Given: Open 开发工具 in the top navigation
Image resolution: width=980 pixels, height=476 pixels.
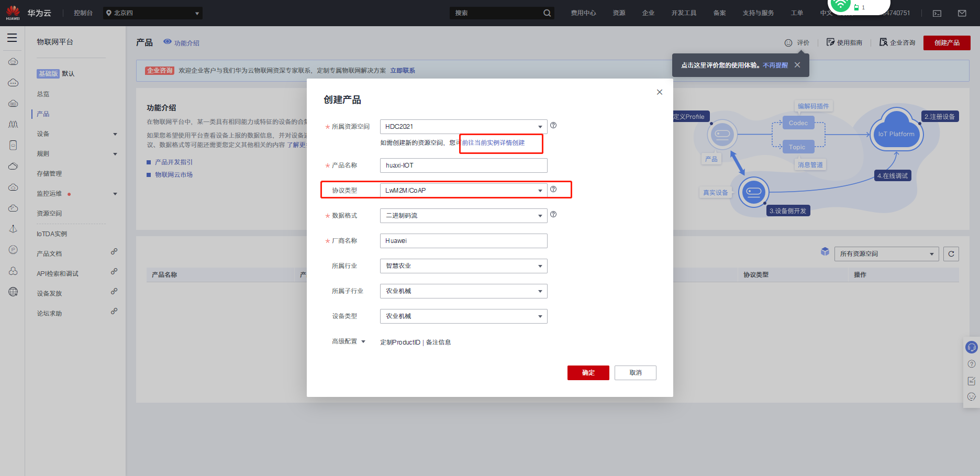Looking at the screenshot, I should pyautogui.click(x=684, y=13).
